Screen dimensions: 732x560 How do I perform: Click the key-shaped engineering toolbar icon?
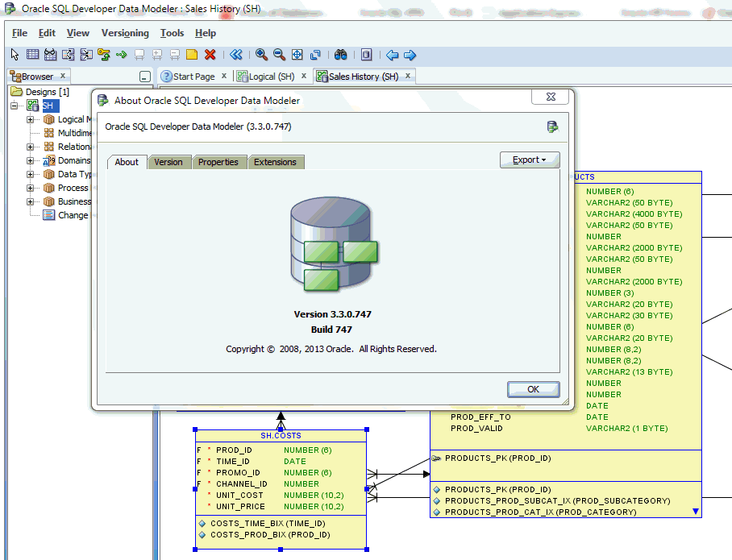103,54
